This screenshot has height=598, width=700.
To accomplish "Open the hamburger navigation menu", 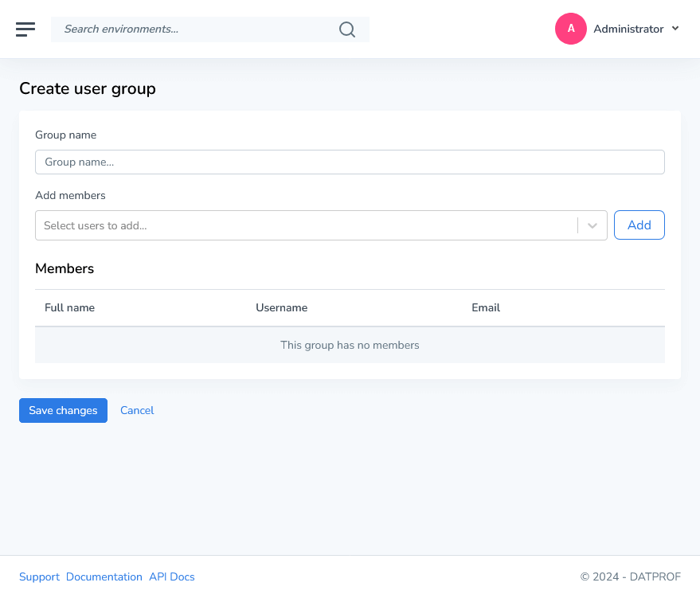I will point(25,29).
